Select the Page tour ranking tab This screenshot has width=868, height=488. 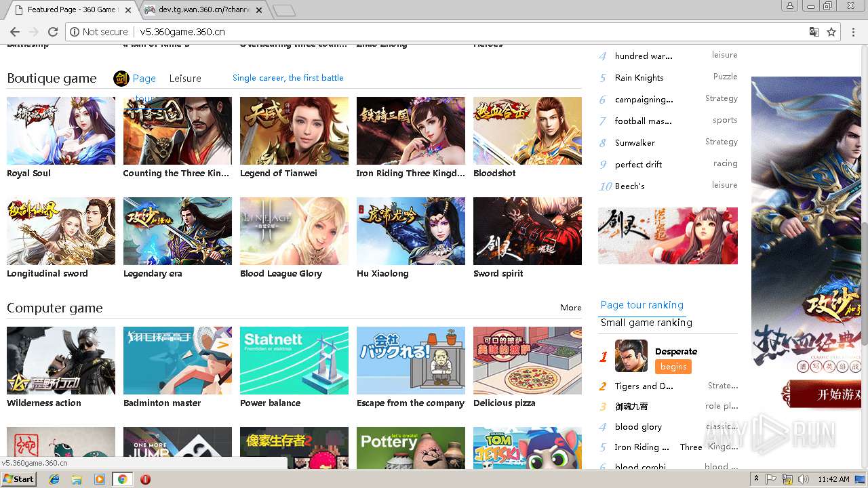[x=642, y=305]
